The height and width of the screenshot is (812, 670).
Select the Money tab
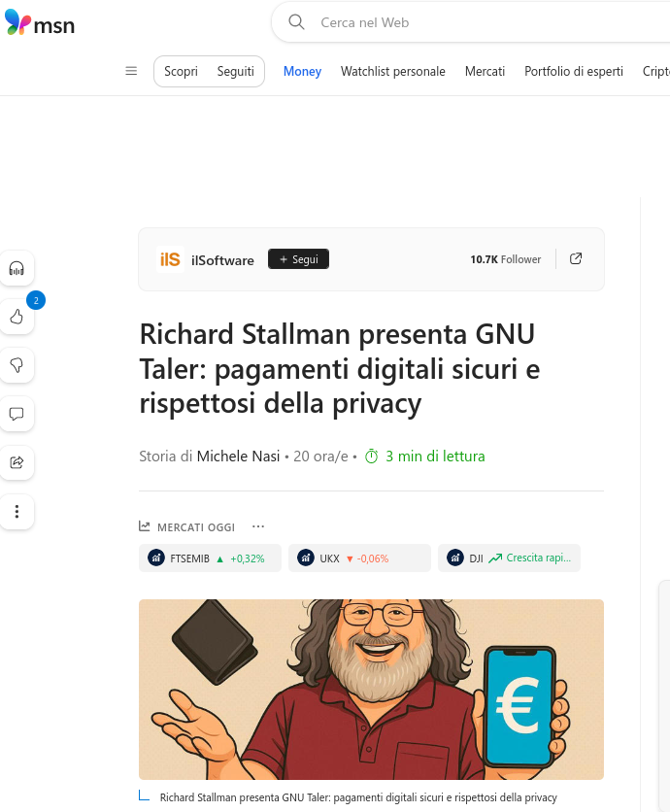click(302, 71)
